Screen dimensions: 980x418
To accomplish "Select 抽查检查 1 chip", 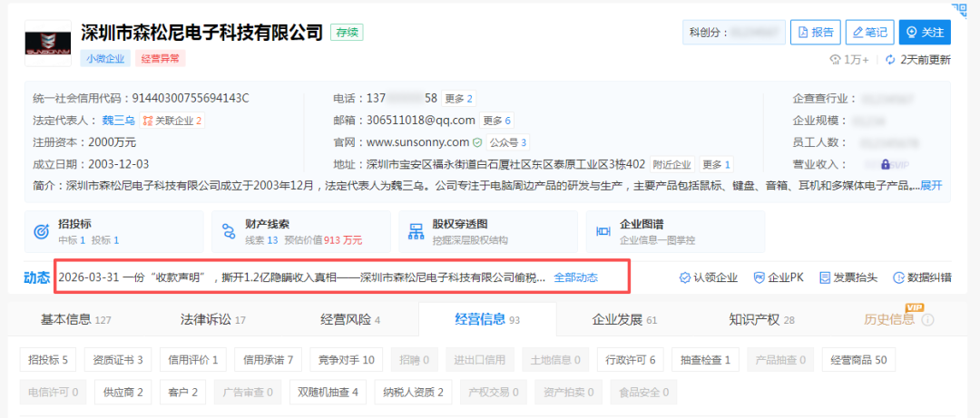I will (706, 360).
